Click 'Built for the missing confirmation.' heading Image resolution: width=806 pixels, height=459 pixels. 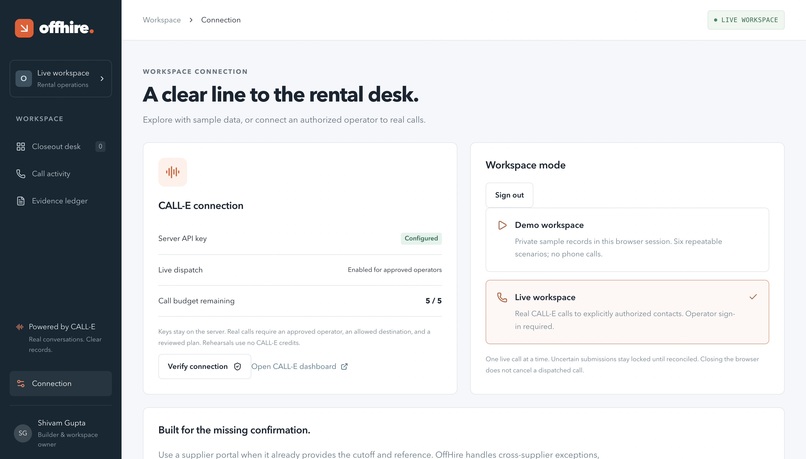tap(234, 430)
